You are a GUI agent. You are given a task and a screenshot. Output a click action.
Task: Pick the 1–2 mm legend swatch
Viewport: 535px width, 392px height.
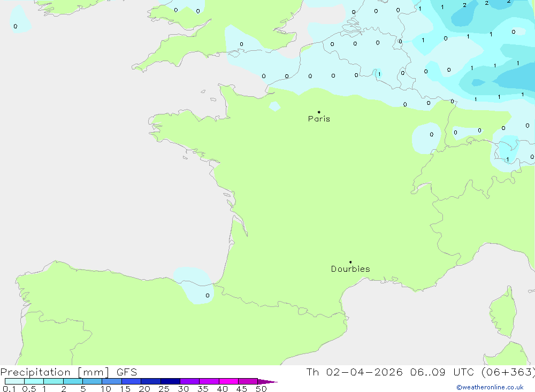pos(53,381)
